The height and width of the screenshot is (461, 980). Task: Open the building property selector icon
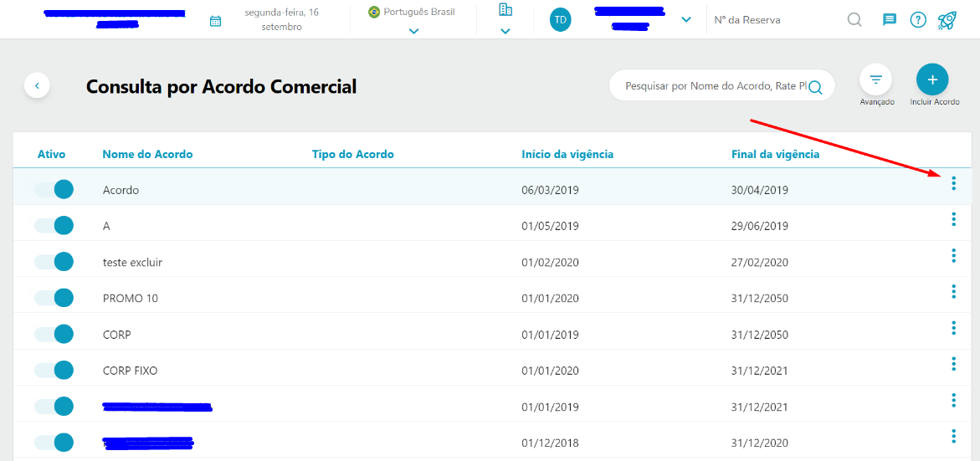pos(505,9)
